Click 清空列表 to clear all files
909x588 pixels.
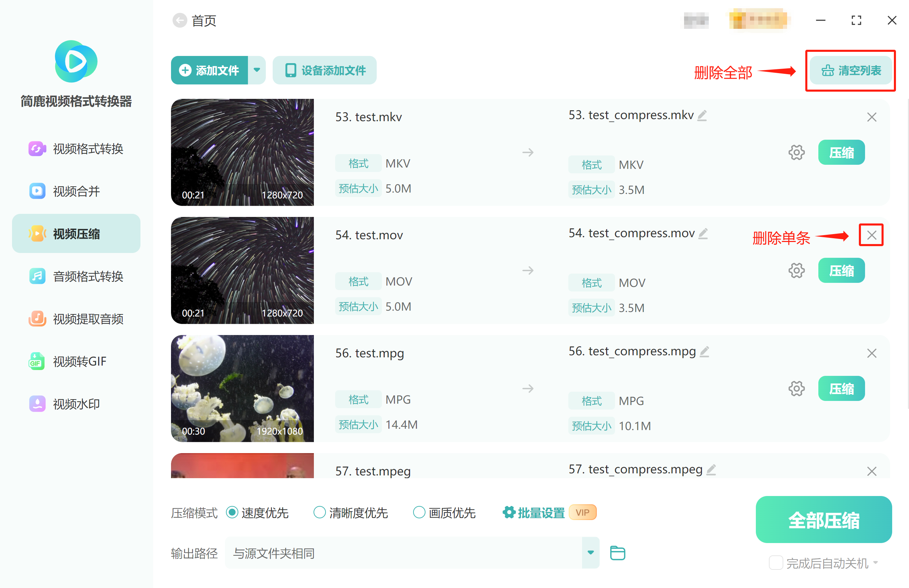(x=851, y=71)
